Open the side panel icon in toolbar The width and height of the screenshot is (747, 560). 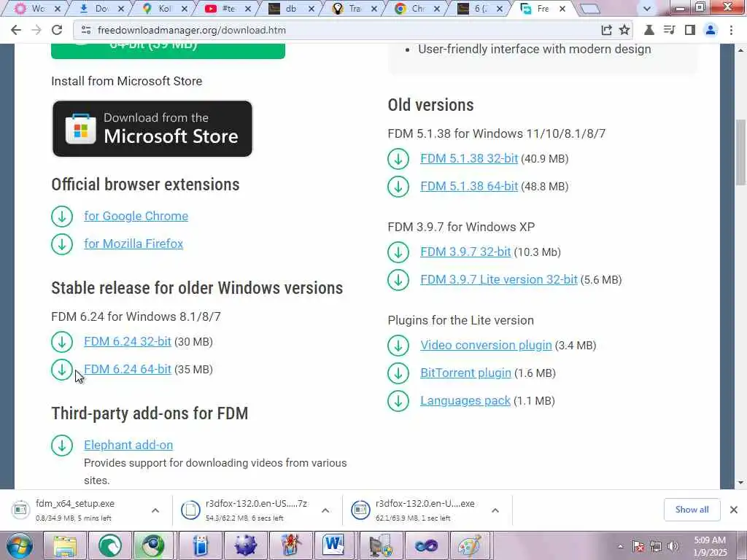click(689, 30)
